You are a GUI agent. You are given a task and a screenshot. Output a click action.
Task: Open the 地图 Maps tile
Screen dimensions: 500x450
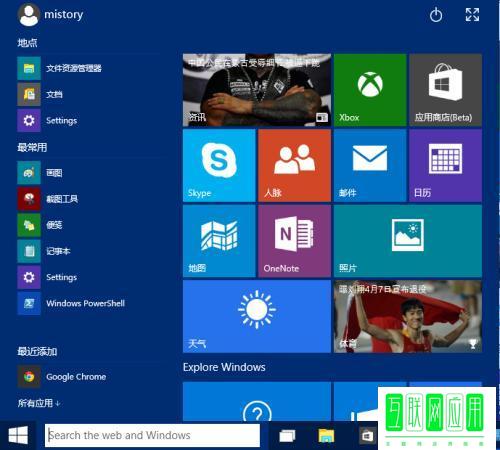[x=219, y=241]
